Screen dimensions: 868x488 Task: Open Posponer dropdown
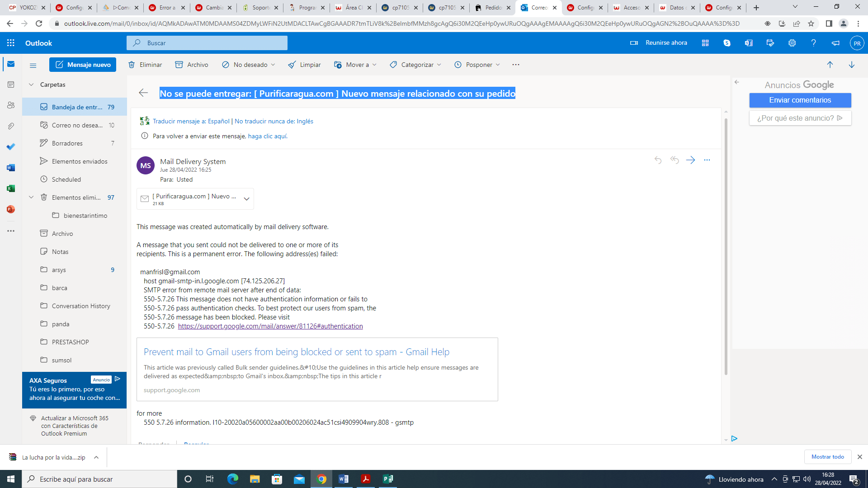pyautogui.click(x=477, y=65)
